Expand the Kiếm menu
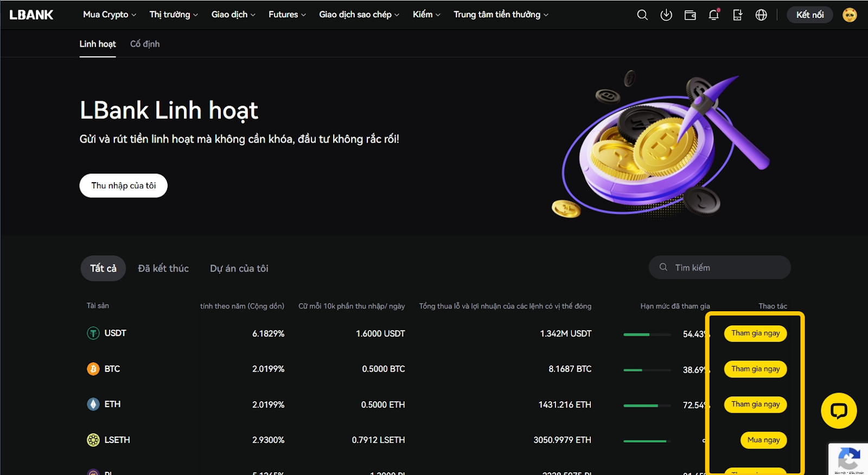This screenshot has height=475, width=868. [x=426, y=15]
